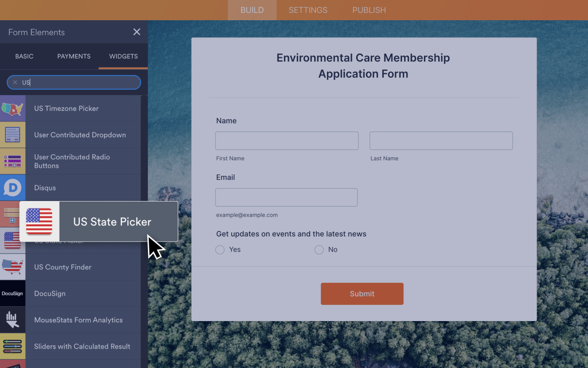588x368 pixels.
Task: Switch to the SETTINGS tab
Action: tap(308, 10)
